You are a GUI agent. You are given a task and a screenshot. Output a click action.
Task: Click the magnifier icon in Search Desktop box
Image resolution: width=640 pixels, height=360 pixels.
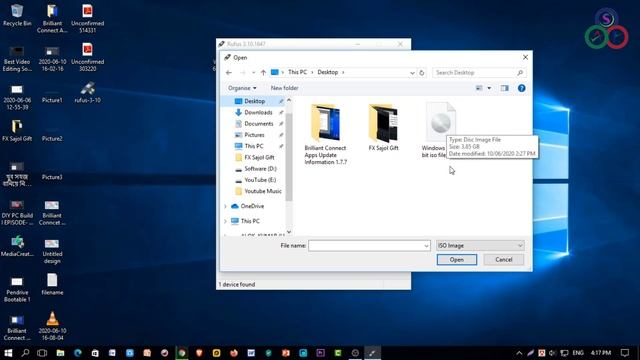pos(520,73)
